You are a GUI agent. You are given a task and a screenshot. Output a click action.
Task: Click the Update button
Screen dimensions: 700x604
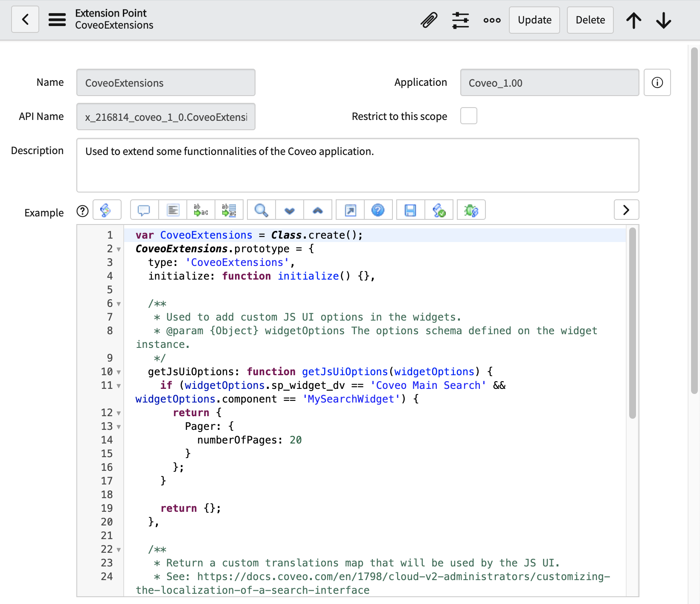click(534, 20)
